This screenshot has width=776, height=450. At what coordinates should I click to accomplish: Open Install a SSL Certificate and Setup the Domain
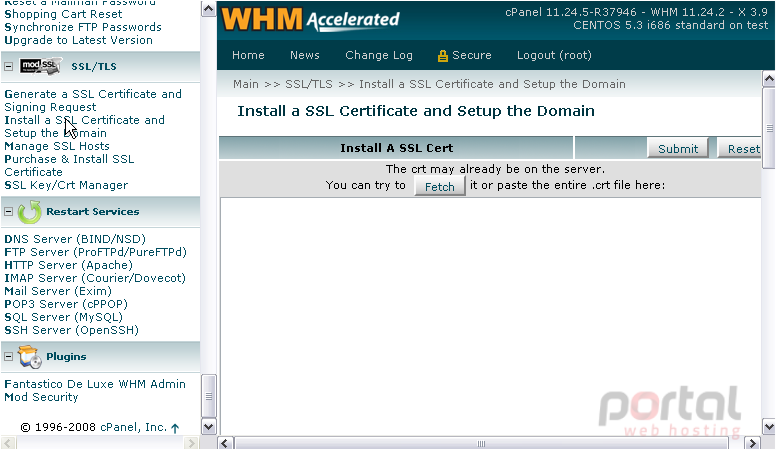(85, 127)
